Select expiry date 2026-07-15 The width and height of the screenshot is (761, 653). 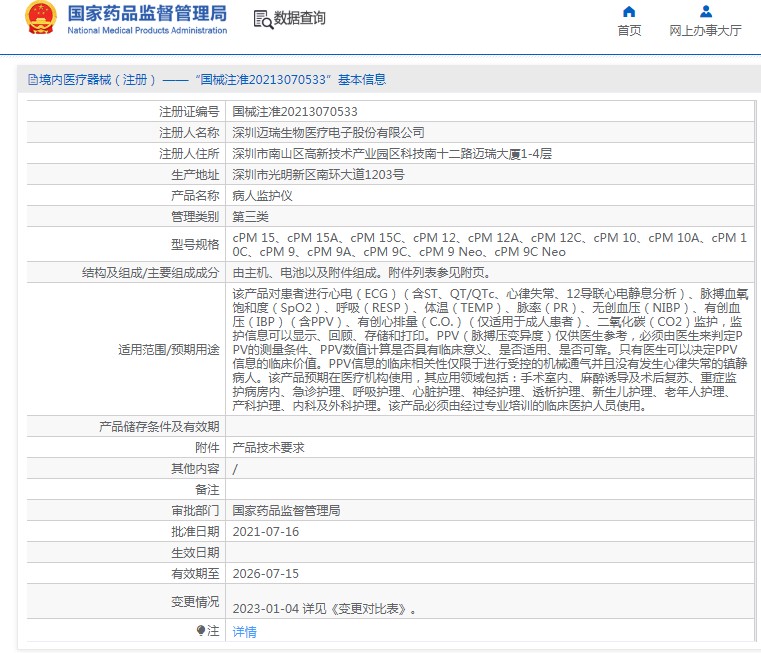click(265, 573)
